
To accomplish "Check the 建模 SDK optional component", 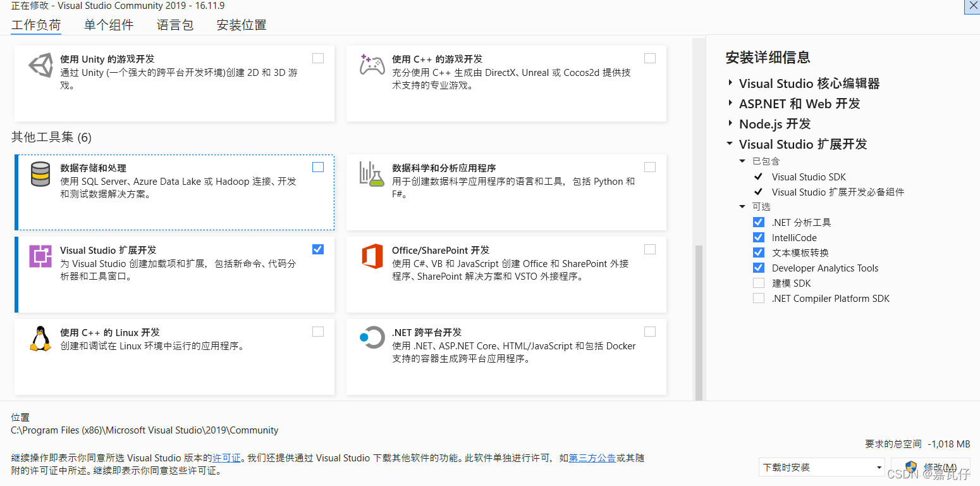I will pos(759,283).
